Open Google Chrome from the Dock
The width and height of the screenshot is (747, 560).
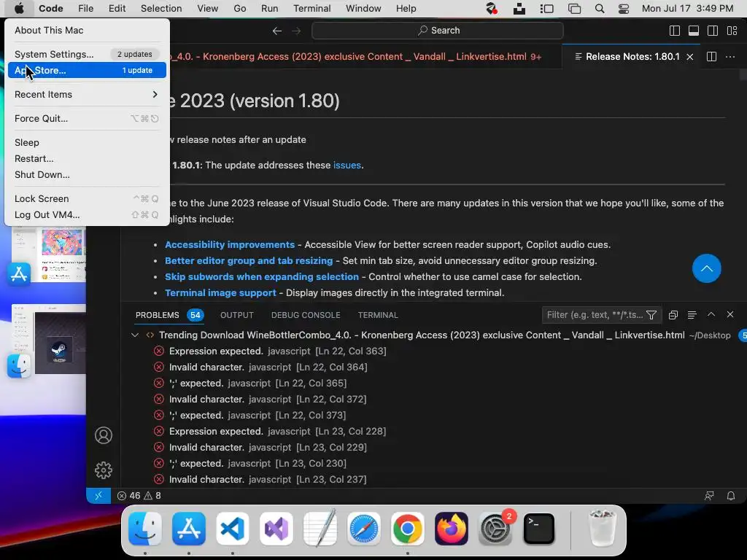click(407, 529)
